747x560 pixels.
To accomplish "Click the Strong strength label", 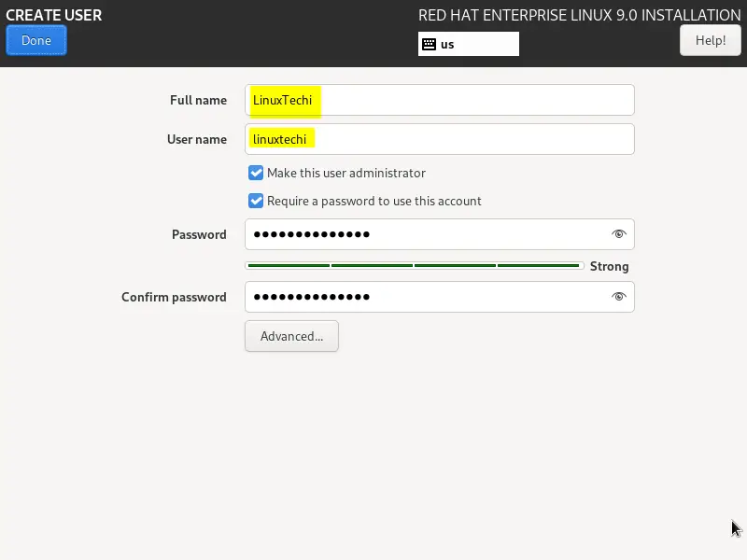I will [610, 266].
